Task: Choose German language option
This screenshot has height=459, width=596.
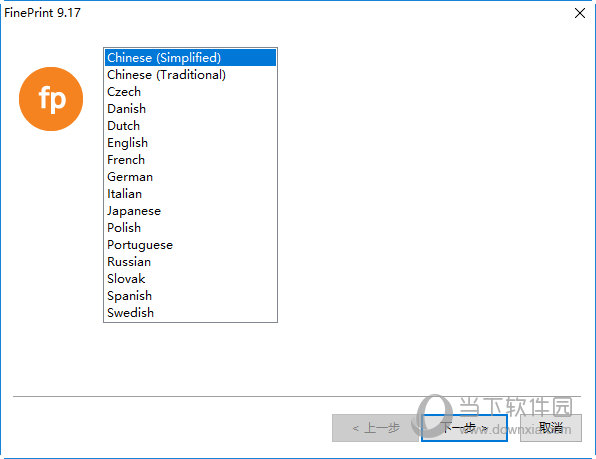Action: tap(190, 177)
